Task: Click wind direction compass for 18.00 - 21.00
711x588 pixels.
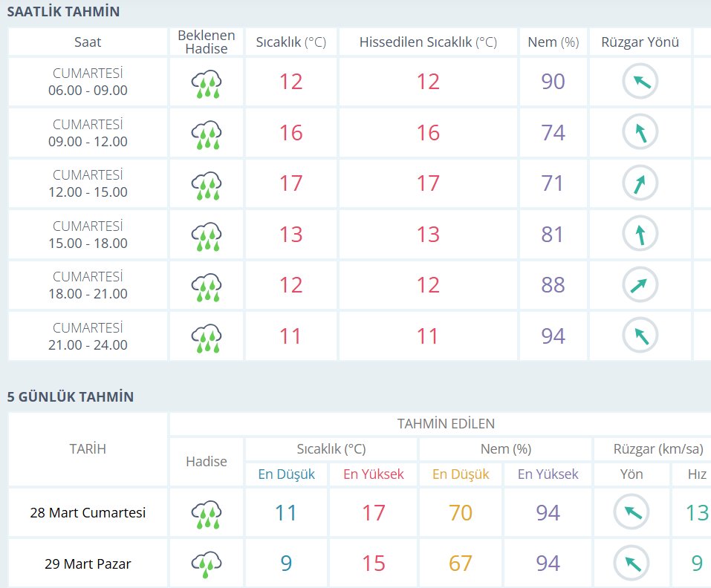Action: 640,285
